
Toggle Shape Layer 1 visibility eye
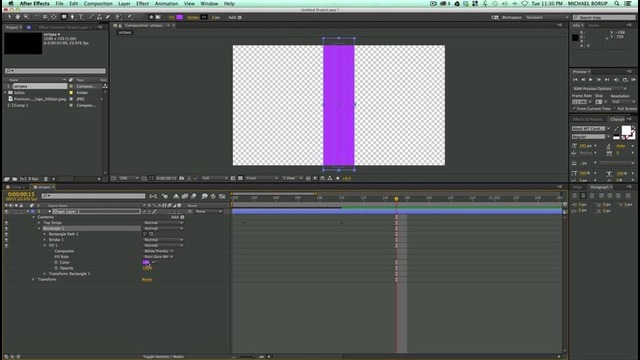[6, 211]
